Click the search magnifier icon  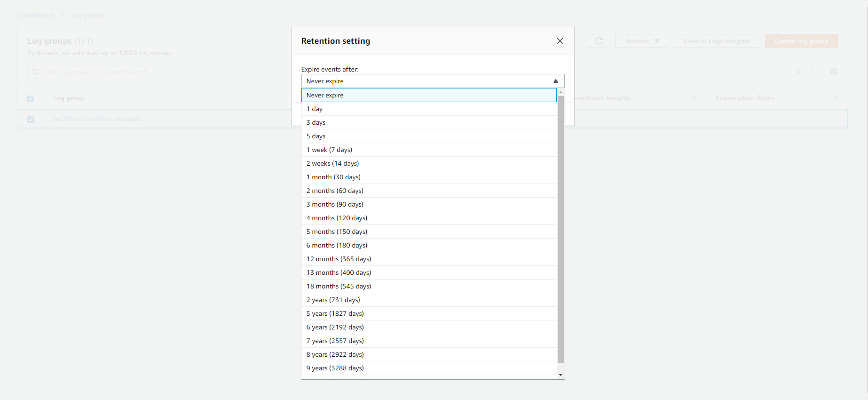point(36,72)
